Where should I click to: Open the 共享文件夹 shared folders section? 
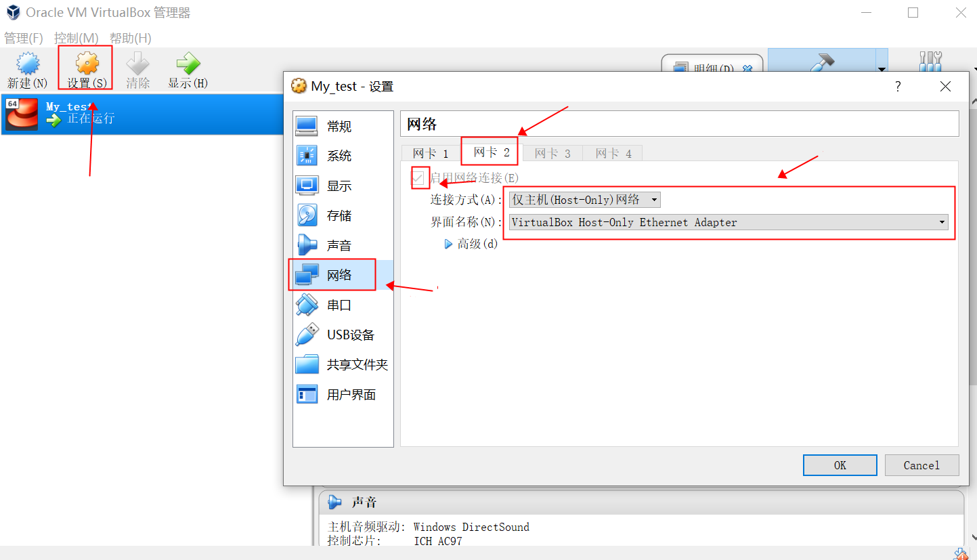point(352,364)
